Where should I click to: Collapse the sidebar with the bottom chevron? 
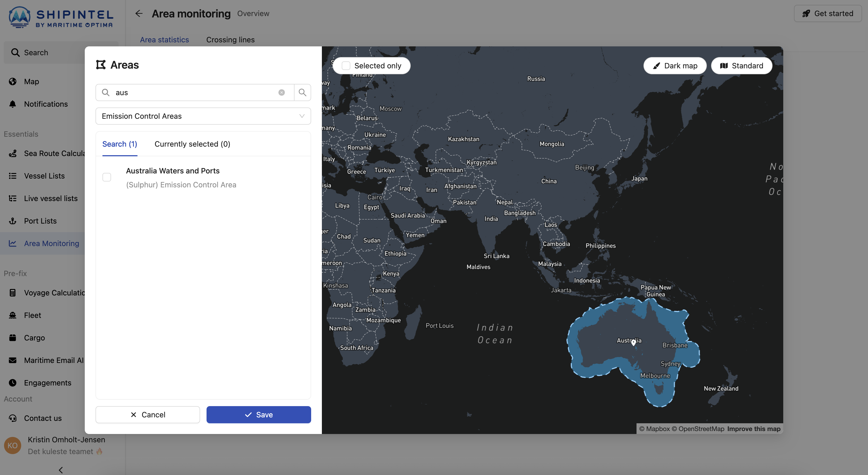tap(61, 470)
